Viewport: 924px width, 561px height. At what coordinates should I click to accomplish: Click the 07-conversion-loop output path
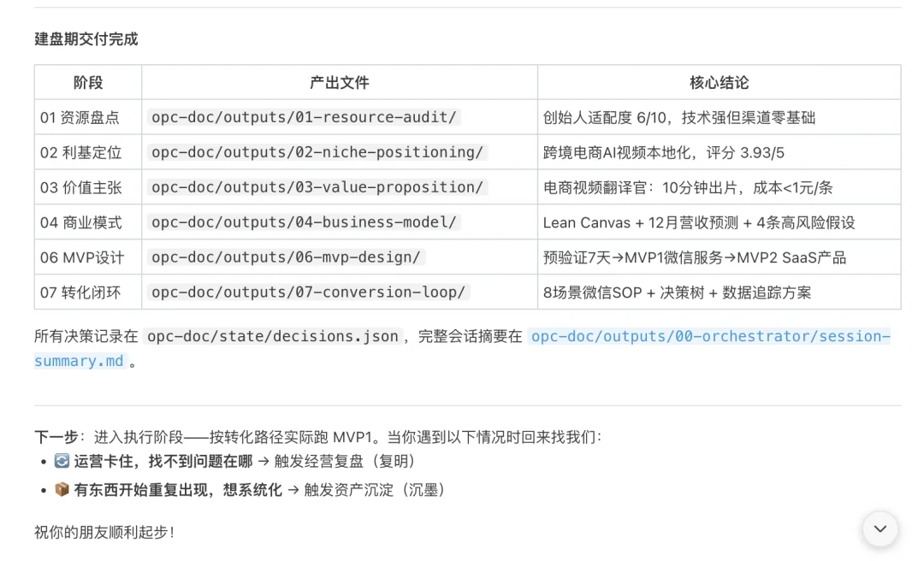point(308,292)
